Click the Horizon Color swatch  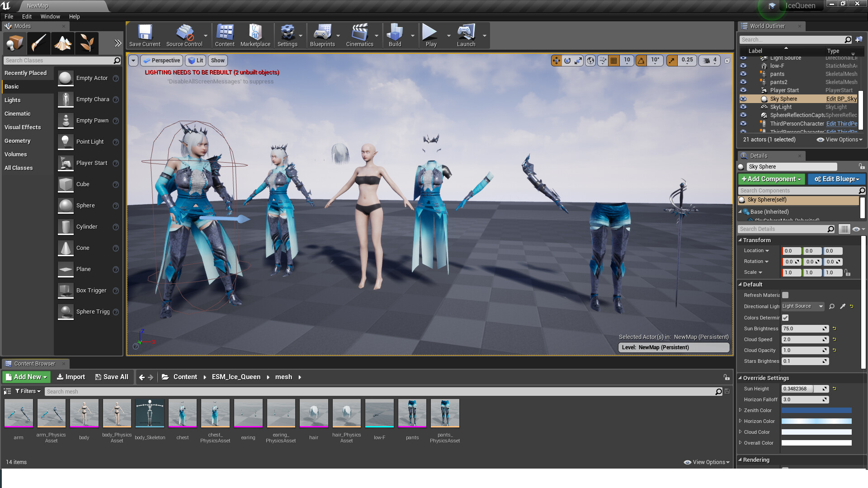tap(816, 421)
